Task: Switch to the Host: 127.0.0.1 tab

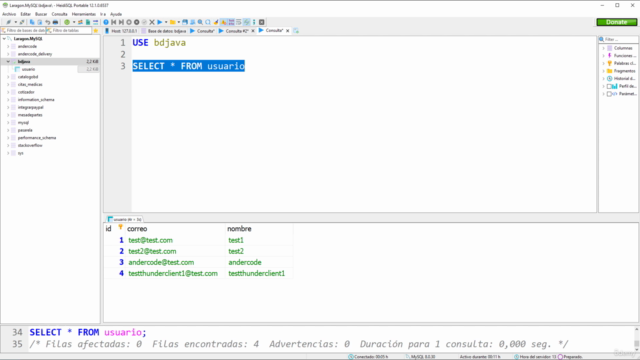Action: [x=121, y=31]
